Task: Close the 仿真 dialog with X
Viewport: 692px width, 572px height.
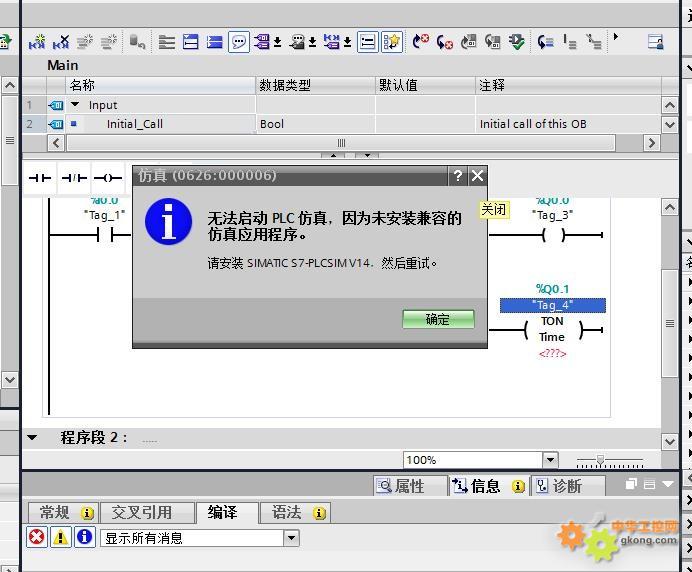Action: pyautogui.click(x=477, y=176)
